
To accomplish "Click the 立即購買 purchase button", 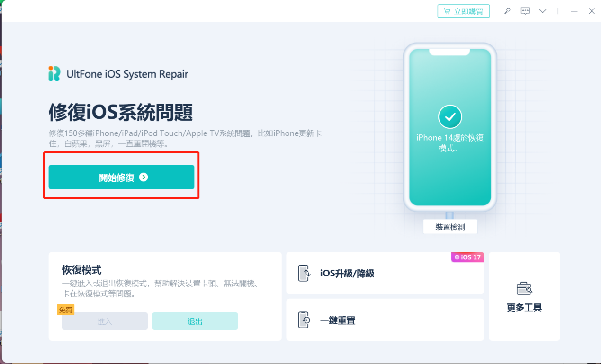I will pos(463,10).
